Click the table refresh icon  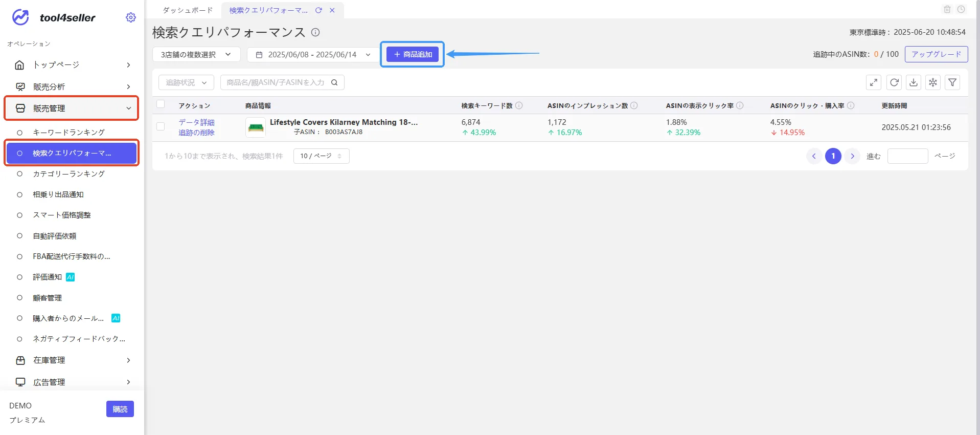point(894,82)
